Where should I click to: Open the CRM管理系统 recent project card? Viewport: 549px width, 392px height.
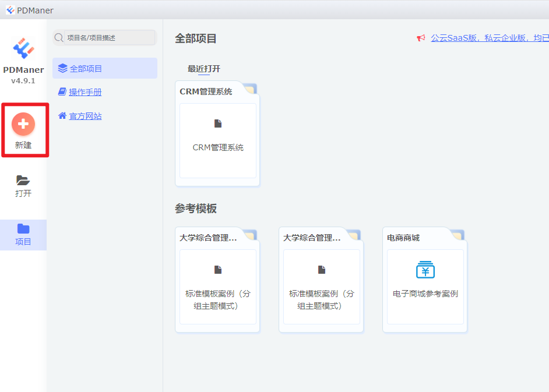click(x=217, y=134)
